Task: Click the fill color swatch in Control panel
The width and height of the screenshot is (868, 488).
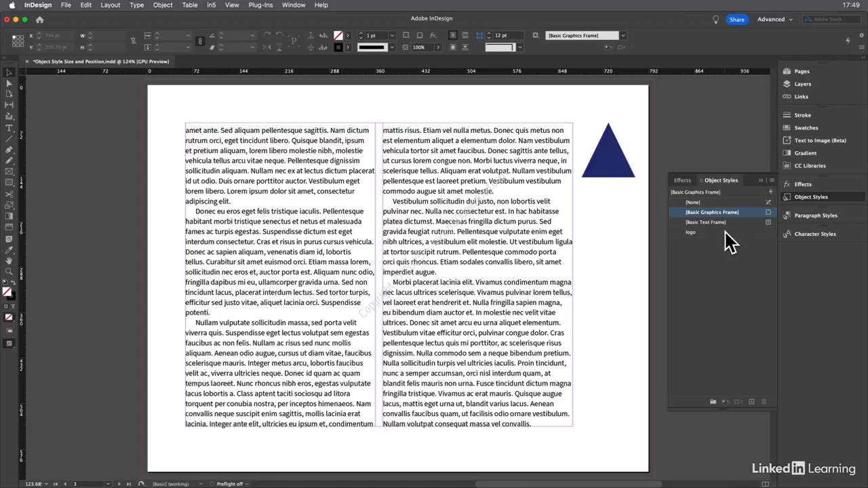Action: click(x=338, y=35)
